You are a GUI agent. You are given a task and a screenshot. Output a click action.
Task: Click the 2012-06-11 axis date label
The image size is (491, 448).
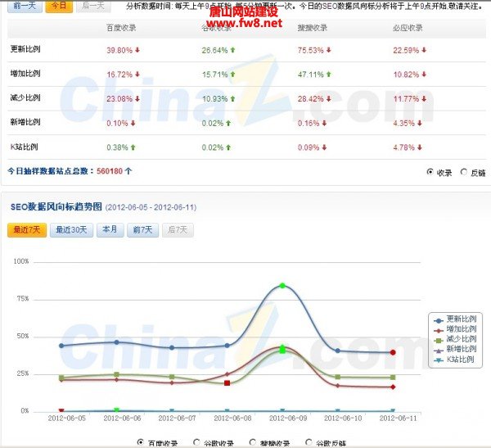(399, 419)
